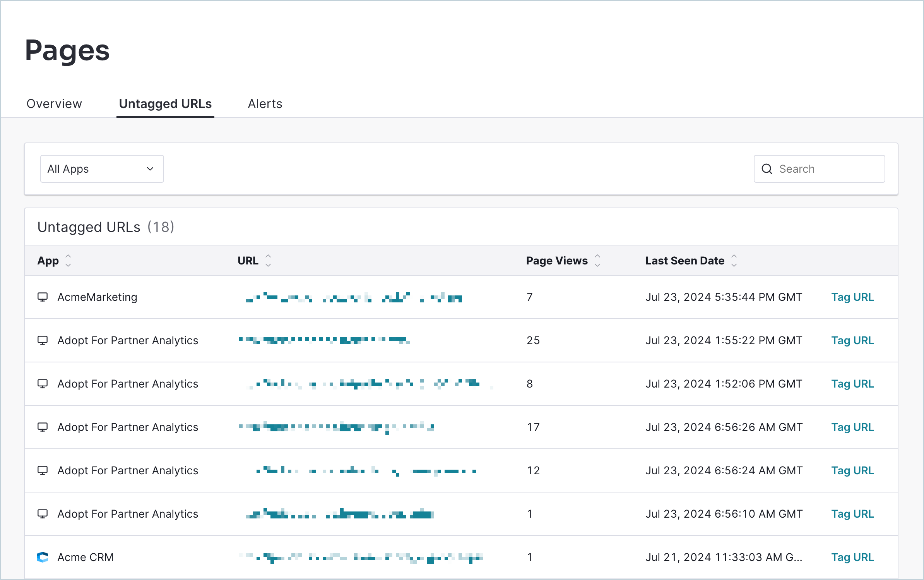This screenshot has width=924, height=580.
Task: Click the Search input field
Action: pos(820,169)
